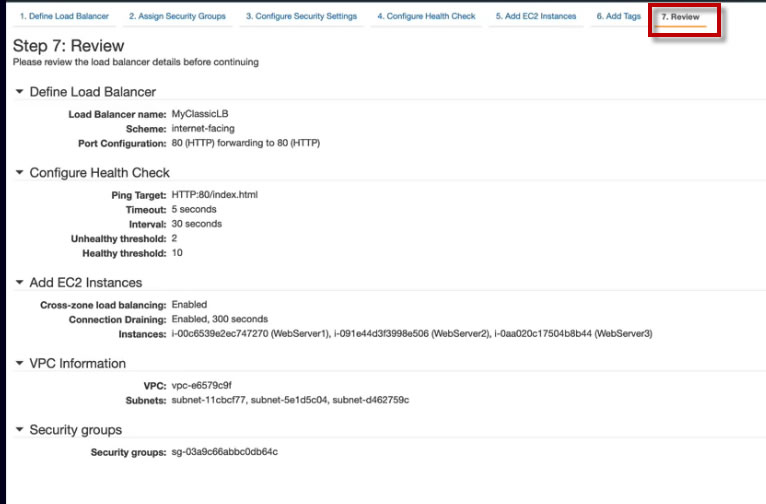Collapse the Add EC2 Instances section
The image size is (766, 504).
tap(20, 283)
